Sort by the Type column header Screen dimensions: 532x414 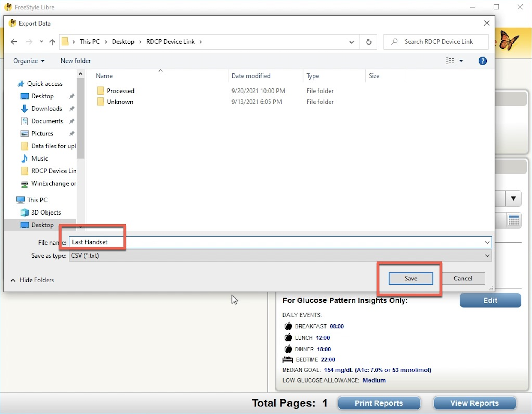(x=313, y=76)
